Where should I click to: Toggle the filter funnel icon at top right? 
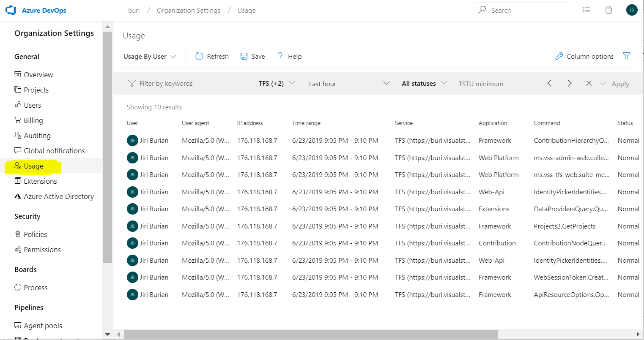627,56
